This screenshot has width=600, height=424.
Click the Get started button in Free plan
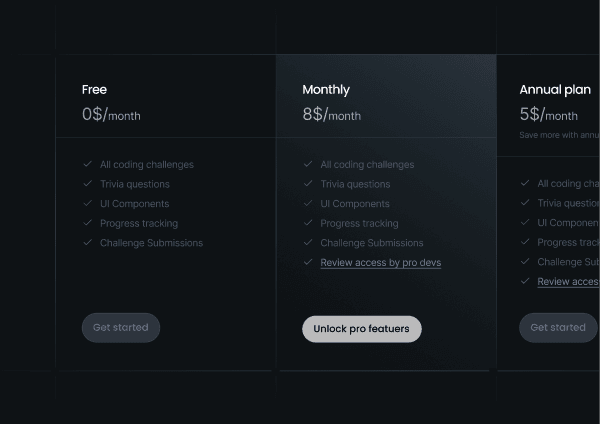point(121,328)
